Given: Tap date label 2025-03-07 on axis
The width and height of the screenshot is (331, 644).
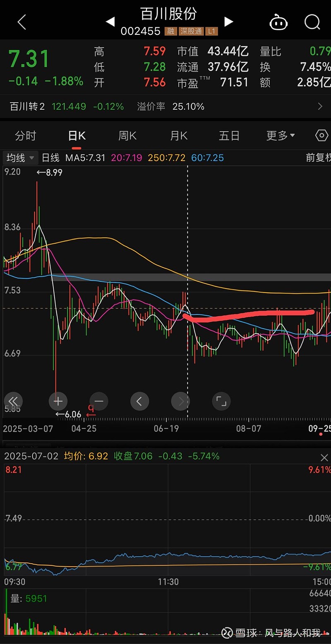Looking at the screenshot, I should tap(28, 428).
